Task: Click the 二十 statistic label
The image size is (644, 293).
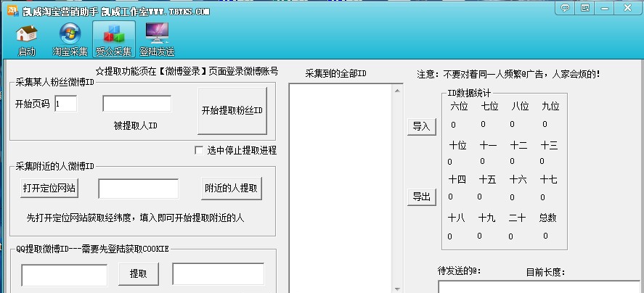Action: [517, 218]
